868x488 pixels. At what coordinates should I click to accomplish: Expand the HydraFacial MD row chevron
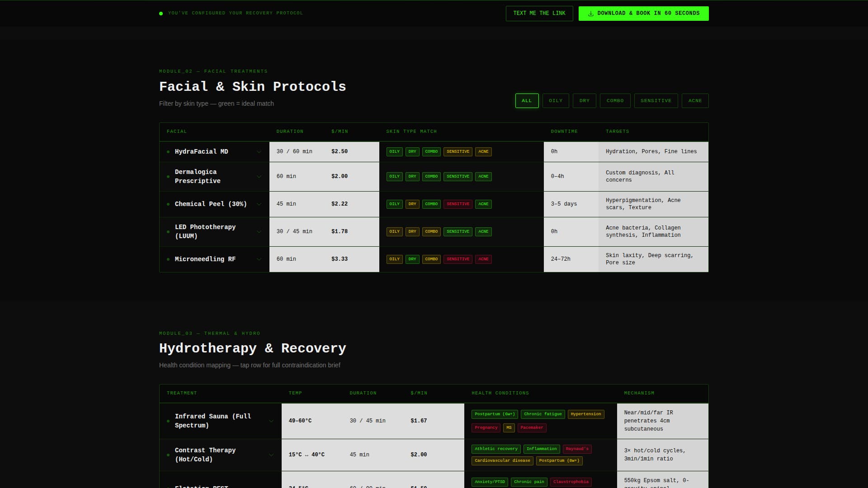259,152
